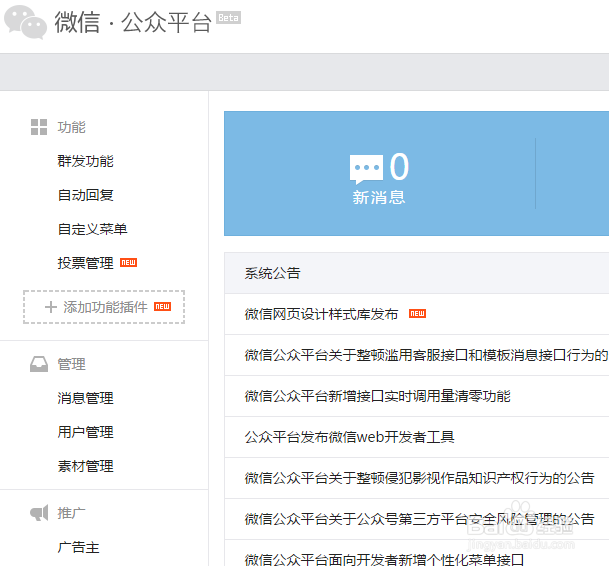The image size is (609, 566).
Task: Open 广告主 under 推广
Action: tap(78, 548)
